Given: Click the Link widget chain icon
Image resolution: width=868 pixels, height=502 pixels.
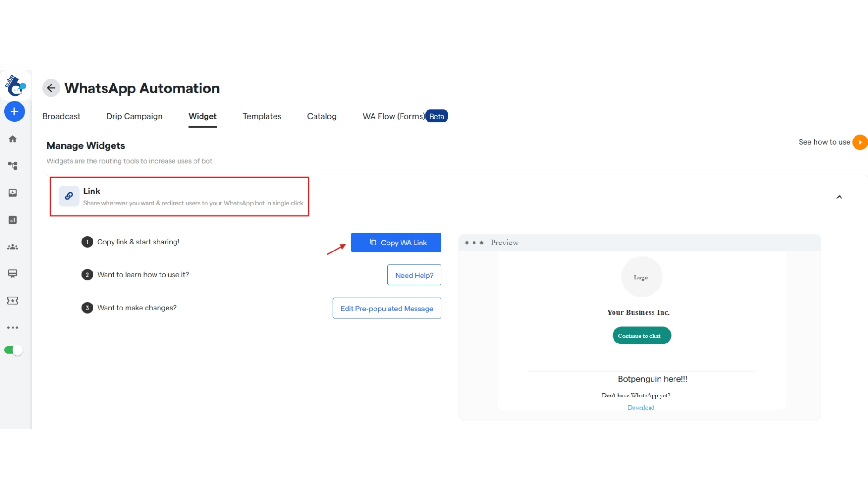Looking at the screenshot, I should click(69, 196).
